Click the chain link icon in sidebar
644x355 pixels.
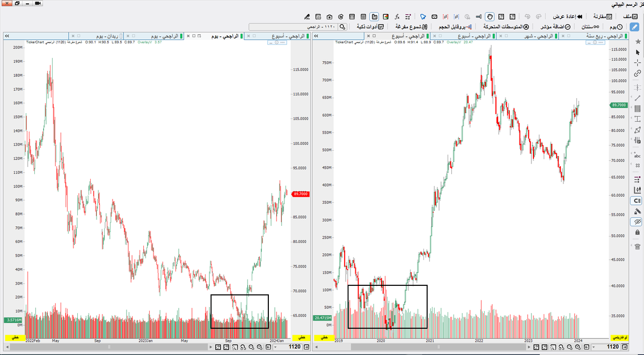click(x=637, y=73)
